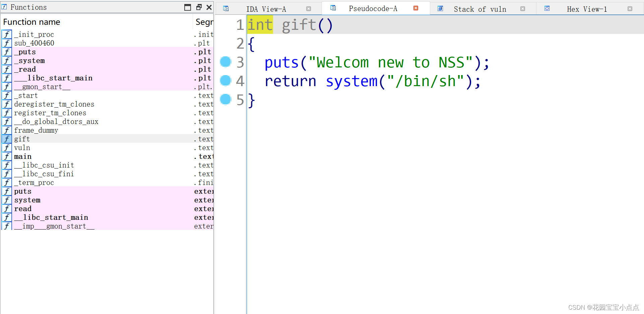
Task: Select register_tm_clones function row
Action: [x=107, y=113]
